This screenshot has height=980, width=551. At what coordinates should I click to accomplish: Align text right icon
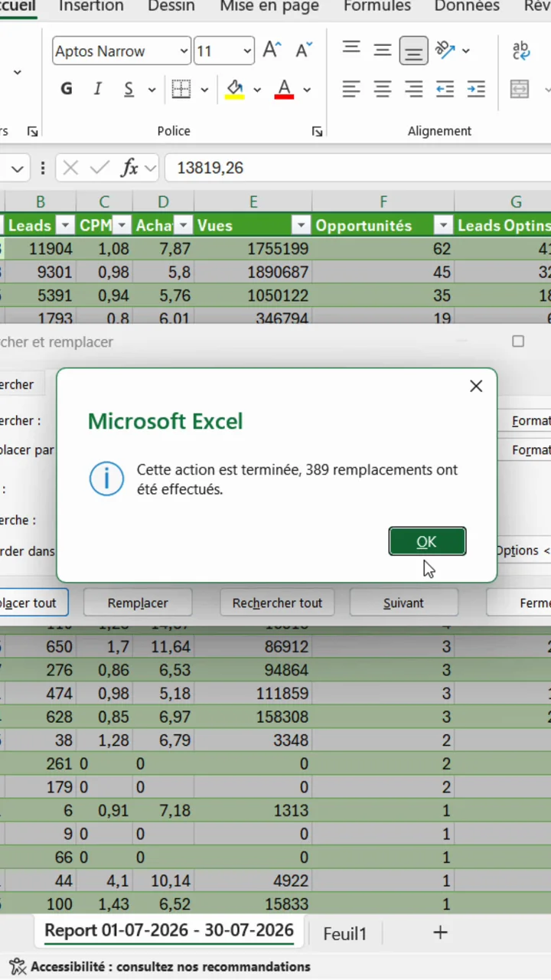coord(414,89)
